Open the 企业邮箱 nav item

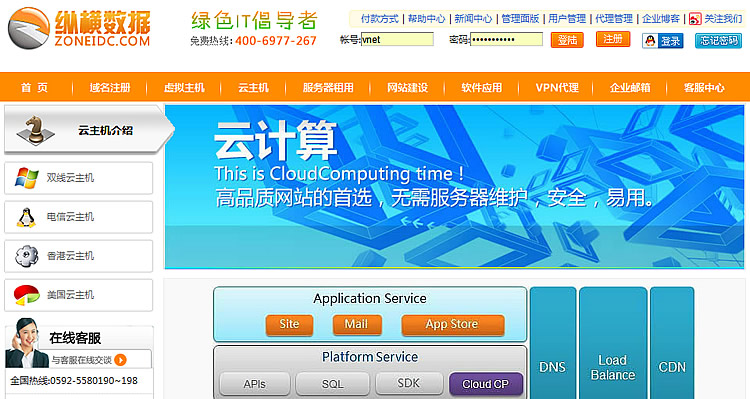[630, 88]
